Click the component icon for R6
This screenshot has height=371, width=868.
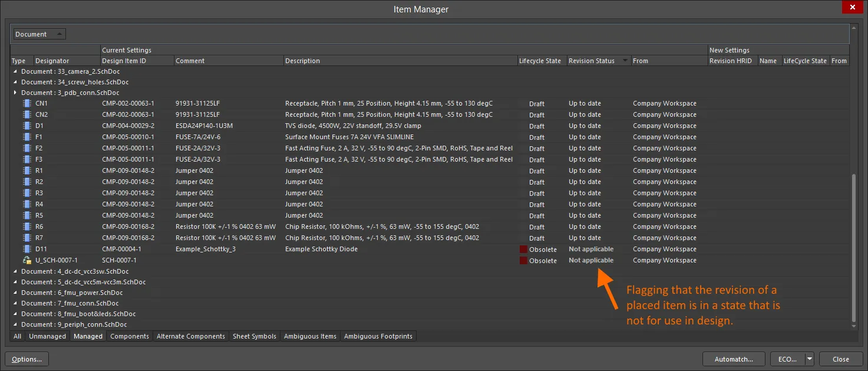(x=27, y=226)
